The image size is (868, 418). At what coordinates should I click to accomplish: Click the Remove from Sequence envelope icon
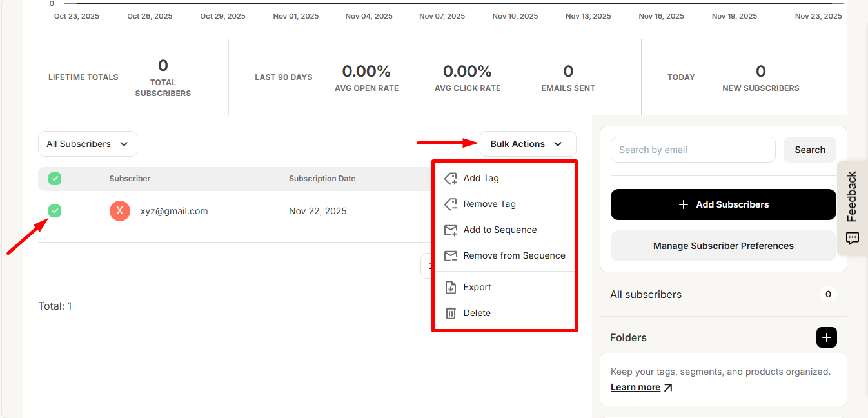pos(451,256)
